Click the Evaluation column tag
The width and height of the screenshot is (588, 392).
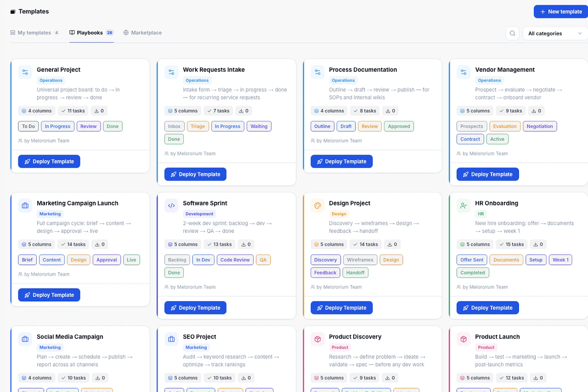[x=505, y=126]
